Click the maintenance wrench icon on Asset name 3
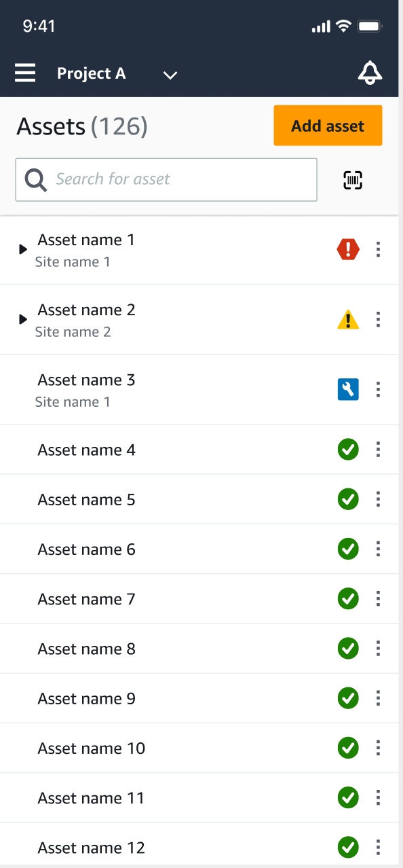Viewport: 403px width, 868px height. [348, 389]
